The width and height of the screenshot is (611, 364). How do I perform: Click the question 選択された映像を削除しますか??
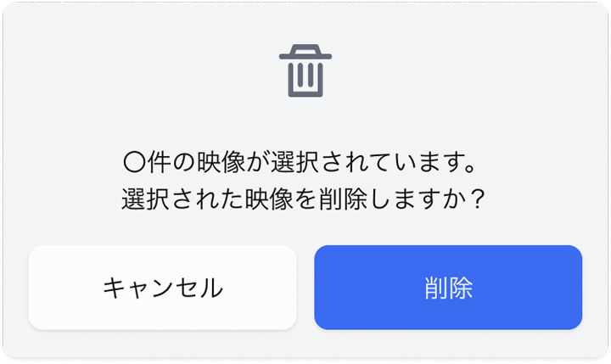303,199
